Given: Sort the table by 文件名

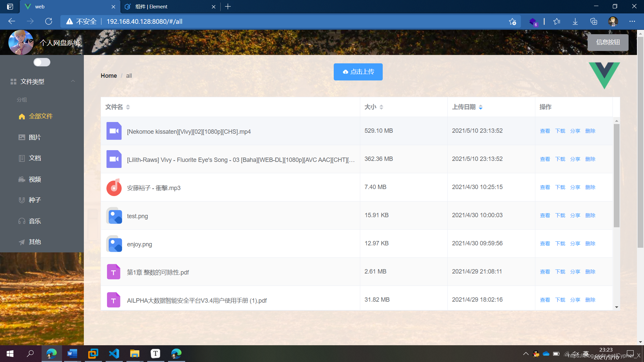Looking at the screenshot, I should tap(128, 107).
